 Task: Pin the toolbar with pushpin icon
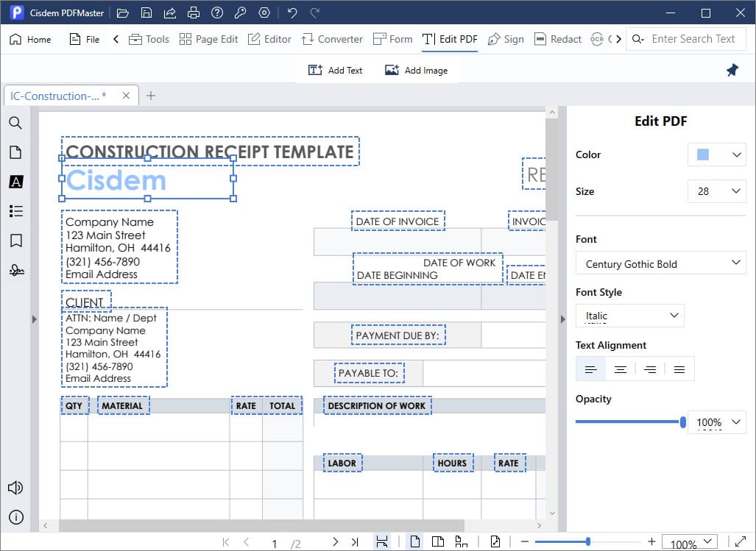click(x=732, y=71)
